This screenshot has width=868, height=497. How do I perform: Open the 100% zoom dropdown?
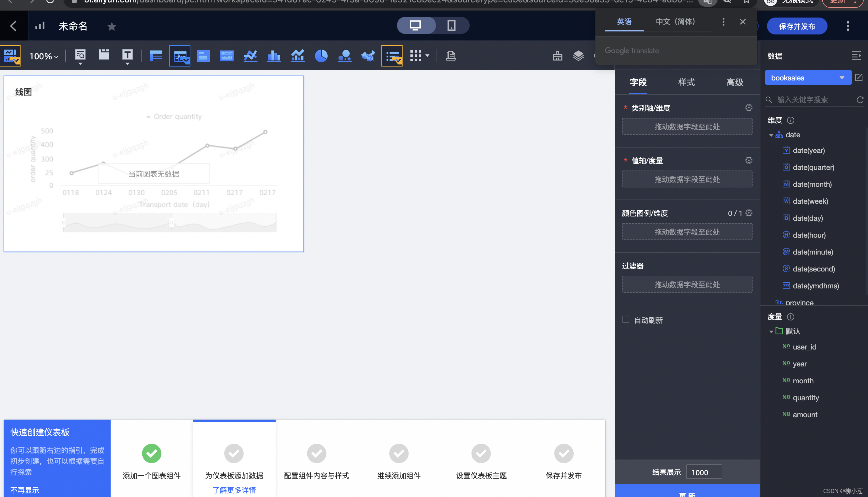[x=44, y=56]
